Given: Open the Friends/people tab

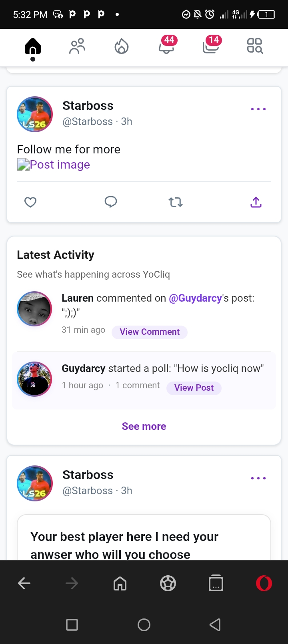Looking at the screenshot, I should coord(77,46).
